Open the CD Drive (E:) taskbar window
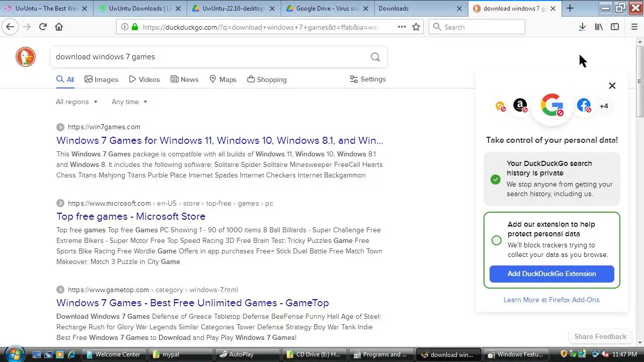644x362 pixels. click(x=315, y=354)
